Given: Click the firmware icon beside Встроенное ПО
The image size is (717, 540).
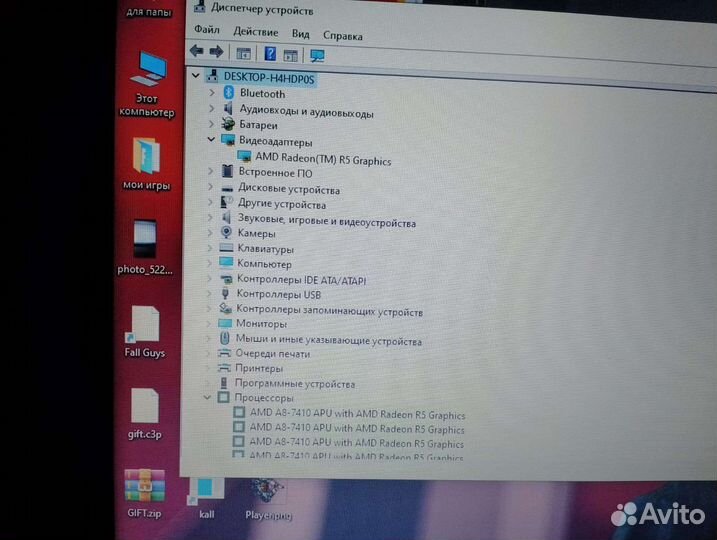Looking at the screenshot, I should [227, 171].
